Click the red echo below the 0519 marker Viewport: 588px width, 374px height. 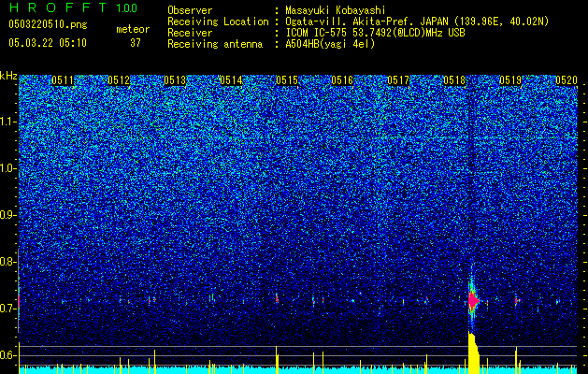pyautogui.click(x=517, y=300)
